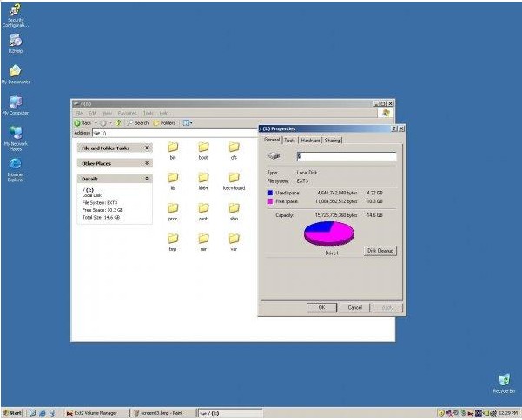Switch to screen03.bmp Paint taskbar button

(x=163, y=413)
